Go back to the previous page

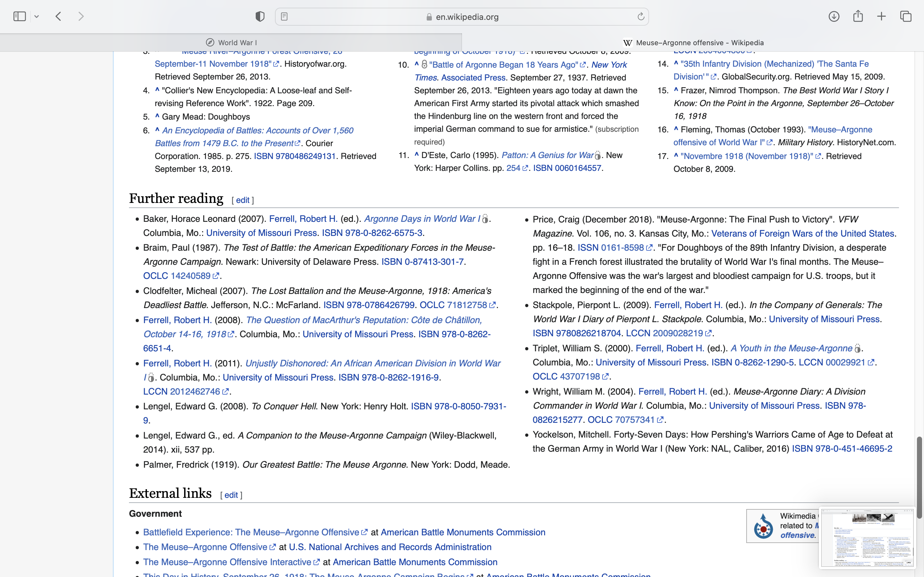pyautogui.click(x=58, y=16)
